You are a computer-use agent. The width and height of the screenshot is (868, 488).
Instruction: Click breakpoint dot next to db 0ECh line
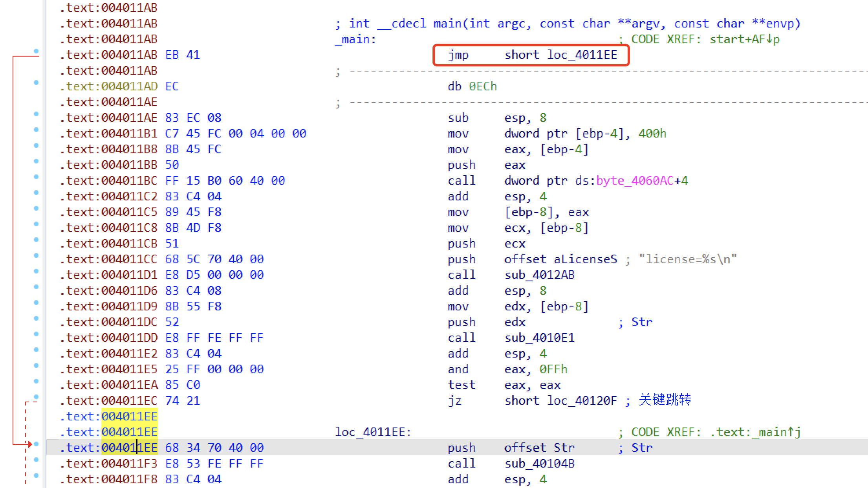click(36, 83)
